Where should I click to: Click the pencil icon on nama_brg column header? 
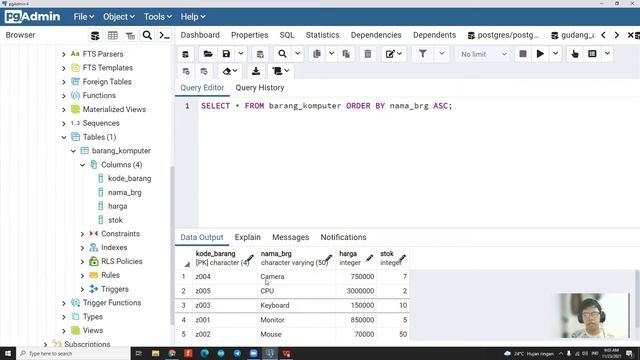pos(328,258)
